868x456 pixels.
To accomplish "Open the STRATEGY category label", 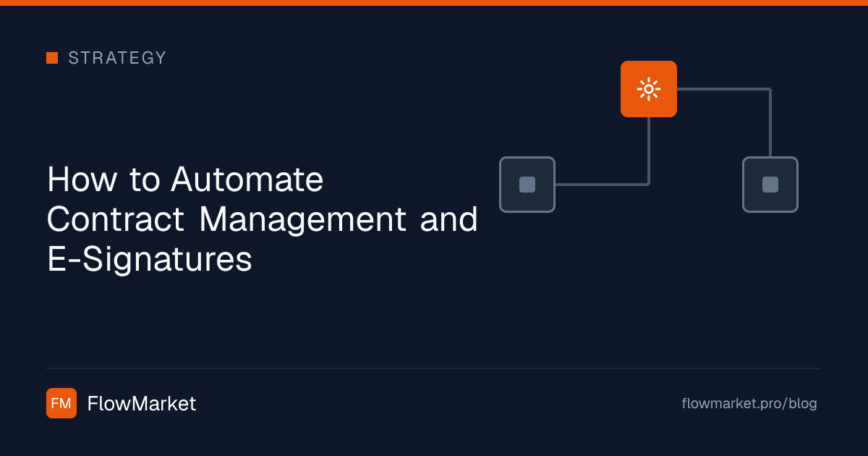I will pos(117,58).
